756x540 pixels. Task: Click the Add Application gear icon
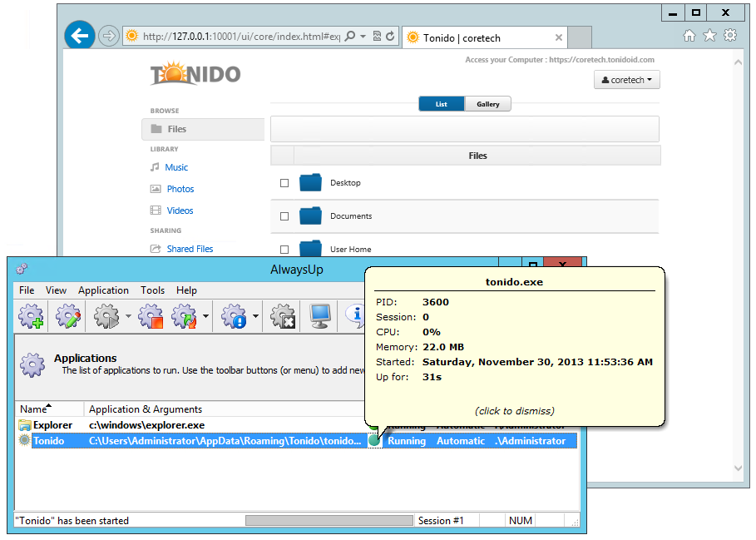[x=31, y=316]
